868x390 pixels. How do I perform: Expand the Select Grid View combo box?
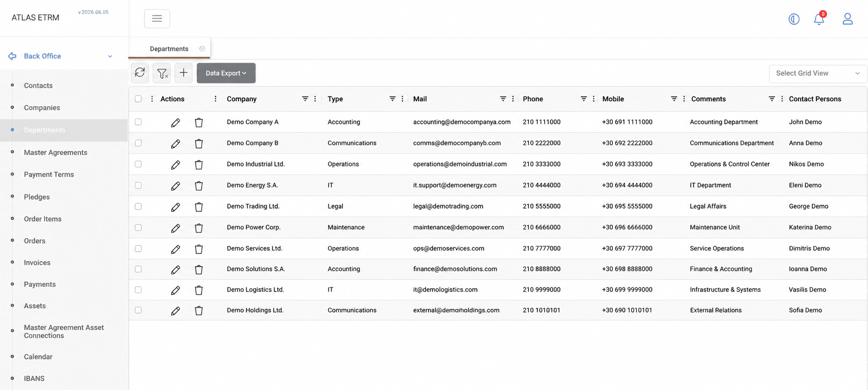(817, 73)
